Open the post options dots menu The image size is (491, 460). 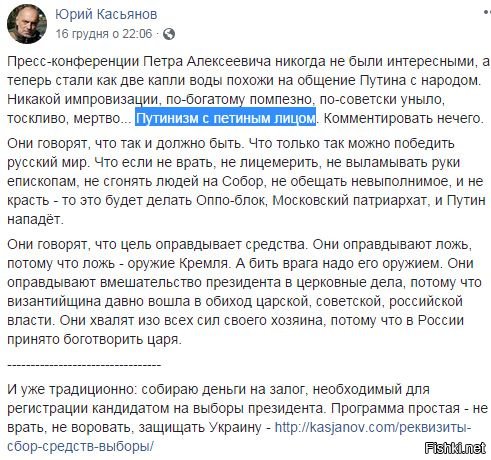coord(487,12)
